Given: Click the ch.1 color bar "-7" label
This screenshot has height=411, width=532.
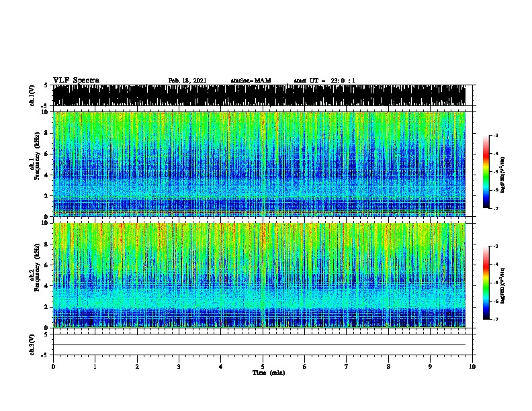Looking at the screenshot, I should click(x=495, y=208).
